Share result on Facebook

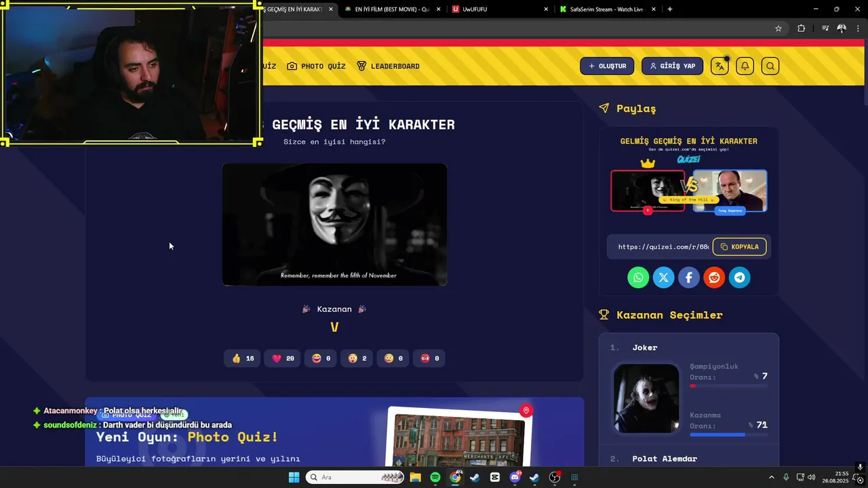click(689, 277)
